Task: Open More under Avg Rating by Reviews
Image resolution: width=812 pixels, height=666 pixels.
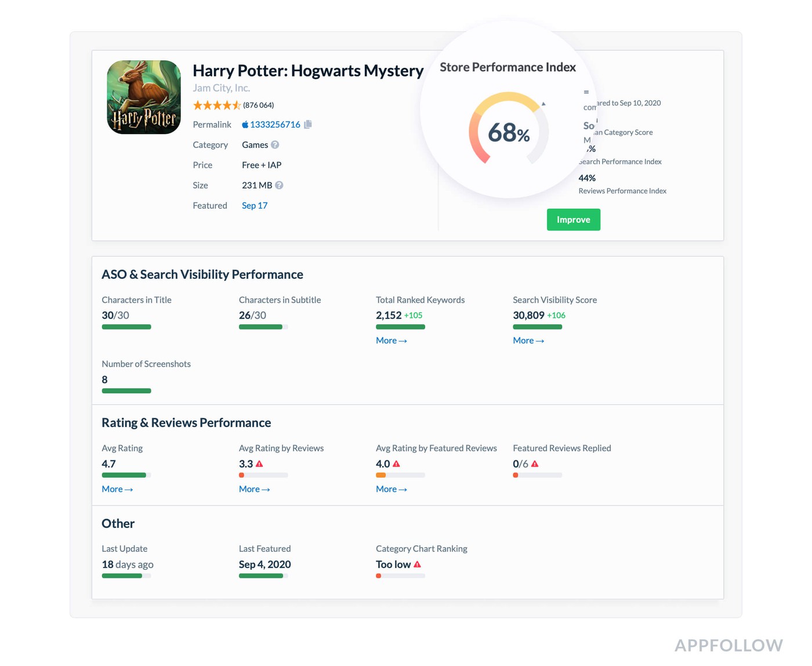Action: pos(254,489)
